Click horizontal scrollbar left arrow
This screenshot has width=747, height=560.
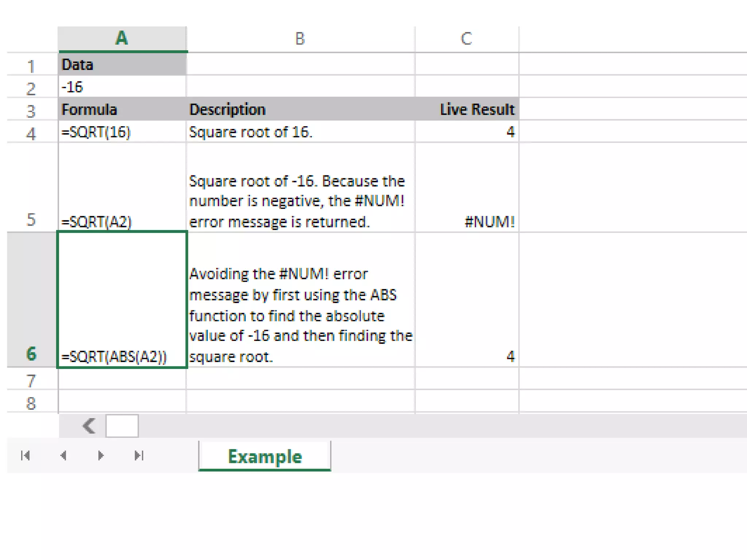pos(89,425)
